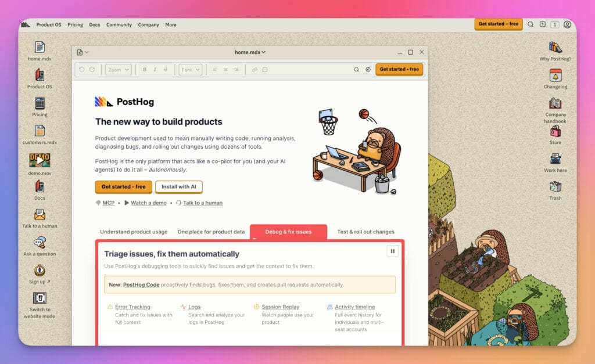Open the Watch a demo link
The width and height of the screenshot is (595, 364).
point(148,203)
